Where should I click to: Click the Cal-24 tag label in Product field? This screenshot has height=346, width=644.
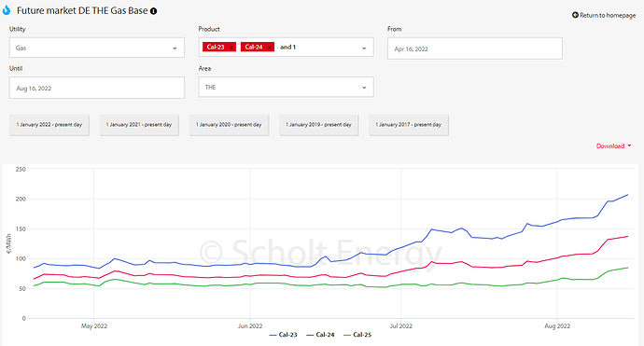(x=254, y=48)
